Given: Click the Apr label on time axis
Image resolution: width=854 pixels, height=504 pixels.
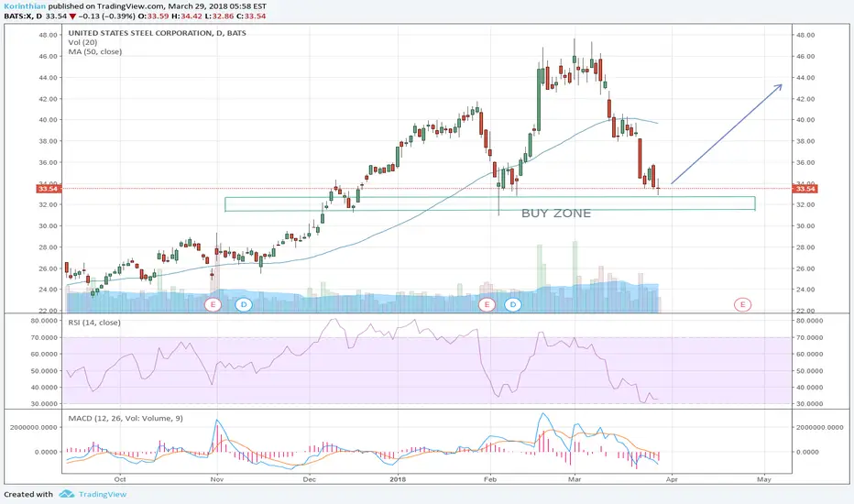Looking at the screenshot, I should tap(672, 479).
